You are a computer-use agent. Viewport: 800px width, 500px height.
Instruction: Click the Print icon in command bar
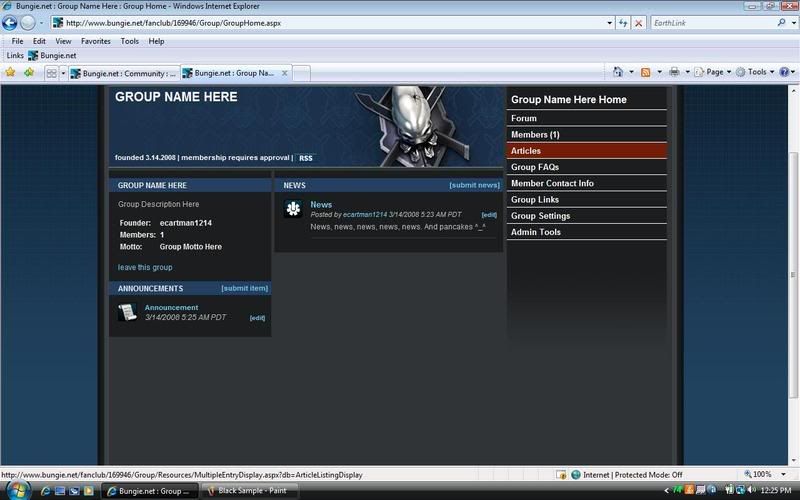pos(675,72)
